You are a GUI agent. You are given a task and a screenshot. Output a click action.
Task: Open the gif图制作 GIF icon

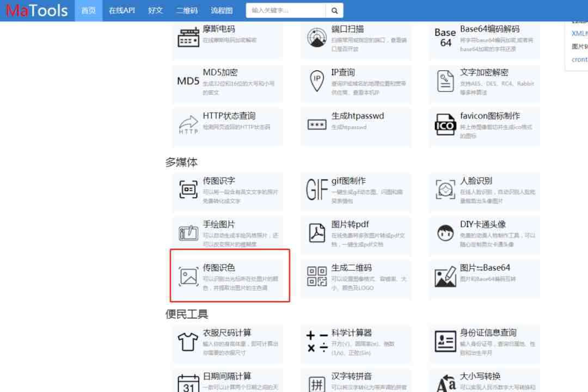(317, 189)
